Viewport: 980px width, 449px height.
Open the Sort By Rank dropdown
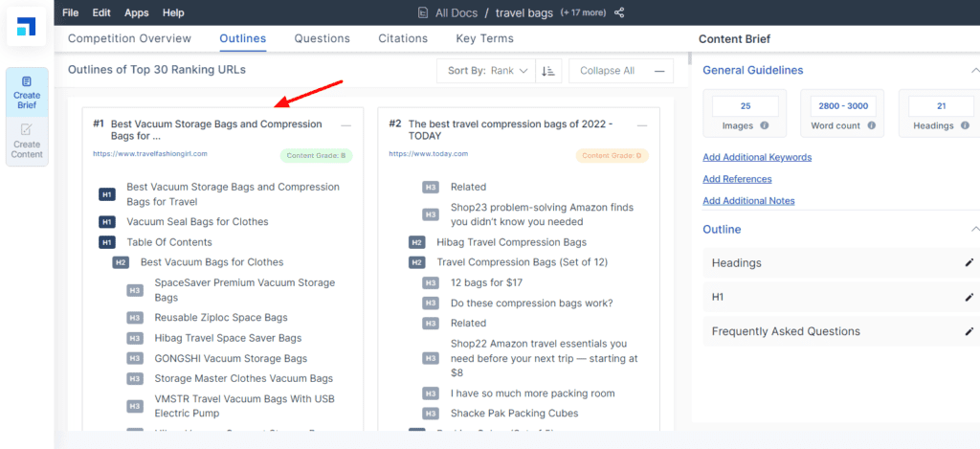click(x=487, y=71)
